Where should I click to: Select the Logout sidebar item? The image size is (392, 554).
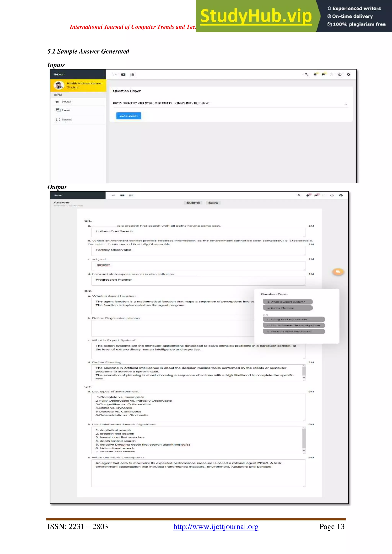click(x=66, y=120)
